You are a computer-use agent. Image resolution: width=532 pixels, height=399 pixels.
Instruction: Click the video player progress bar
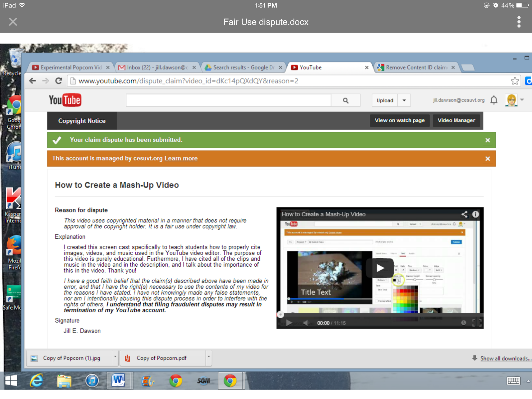380,315
